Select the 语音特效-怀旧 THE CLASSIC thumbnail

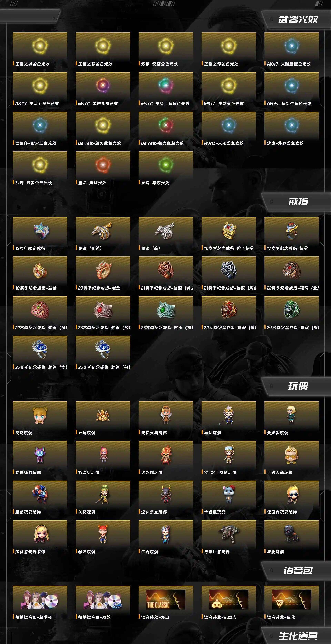[x=165, y=600]
